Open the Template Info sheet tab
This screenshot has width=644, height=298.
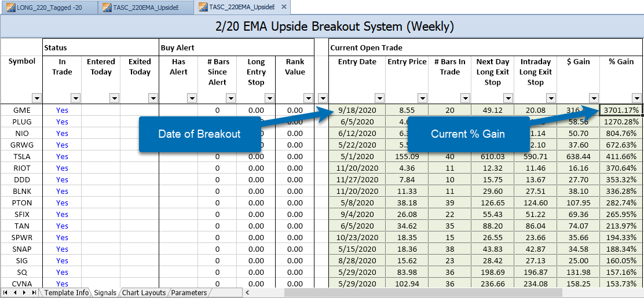point(66,293)
